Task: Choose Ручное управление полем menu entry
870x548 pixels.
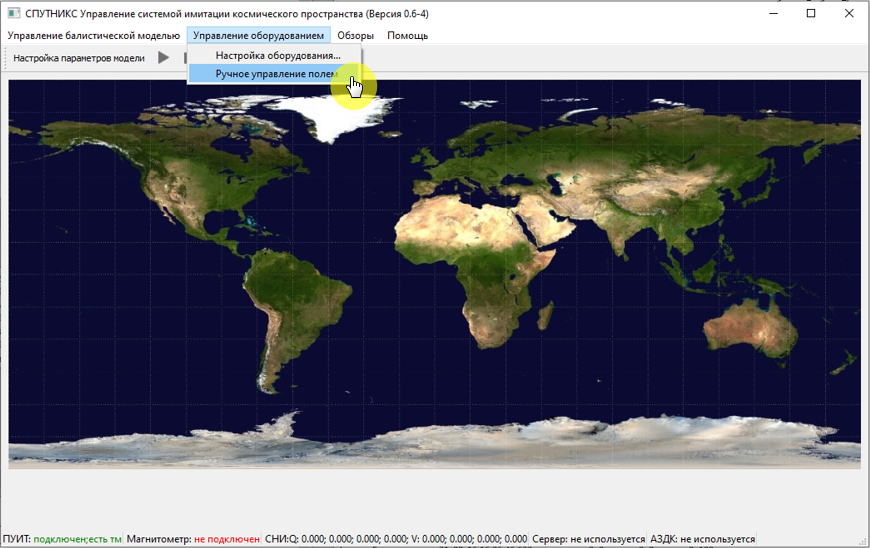Action: [x=275, y=74]
